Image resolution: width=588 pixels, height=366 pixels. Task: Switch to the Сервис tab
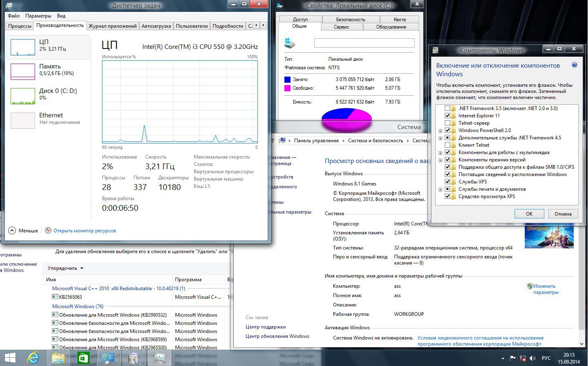(341, 27)
